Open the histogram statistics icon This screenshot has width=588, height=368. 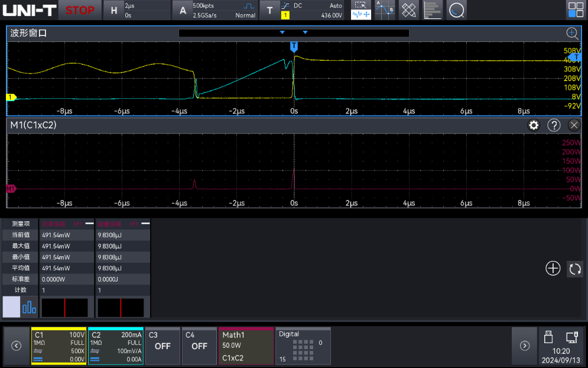[433, 10]
